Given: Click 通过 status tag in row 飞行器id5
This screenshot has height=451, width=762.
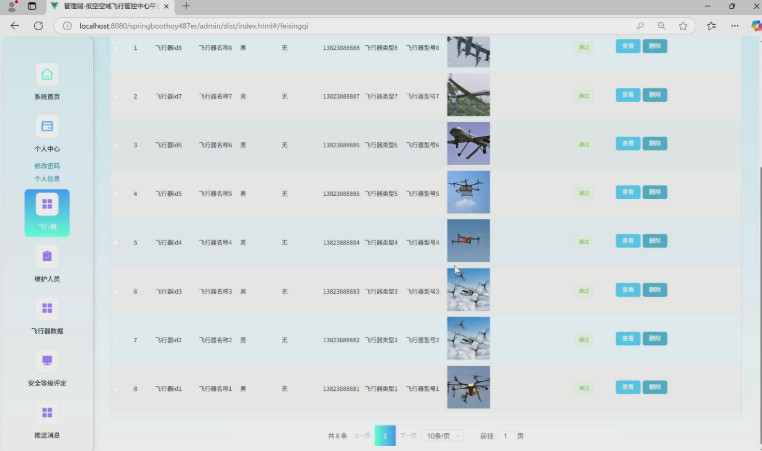Looking at the screenshot, I should coord(584,193).
